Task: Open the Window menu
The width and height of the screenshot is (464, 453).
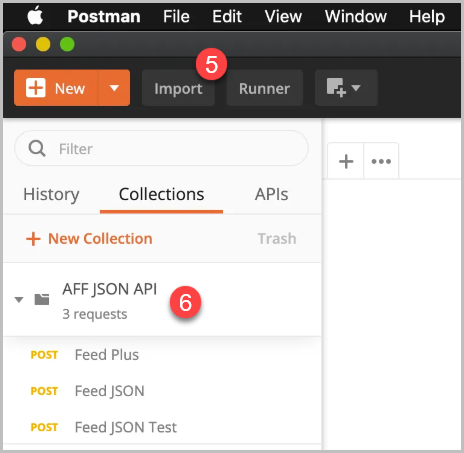Action: pyautogui.click(x=356, y=16)
